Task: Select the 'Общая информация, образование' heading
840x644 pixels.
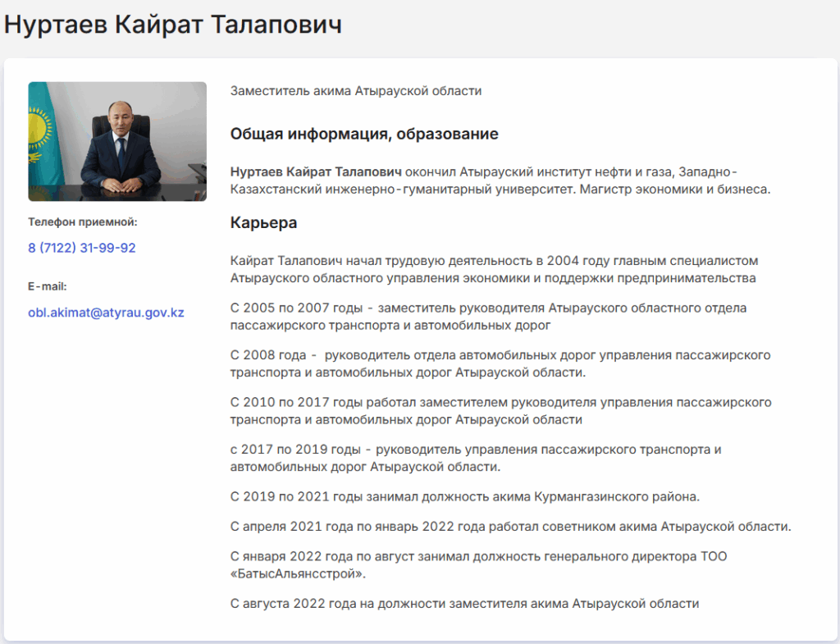Action: click(364, 134)
